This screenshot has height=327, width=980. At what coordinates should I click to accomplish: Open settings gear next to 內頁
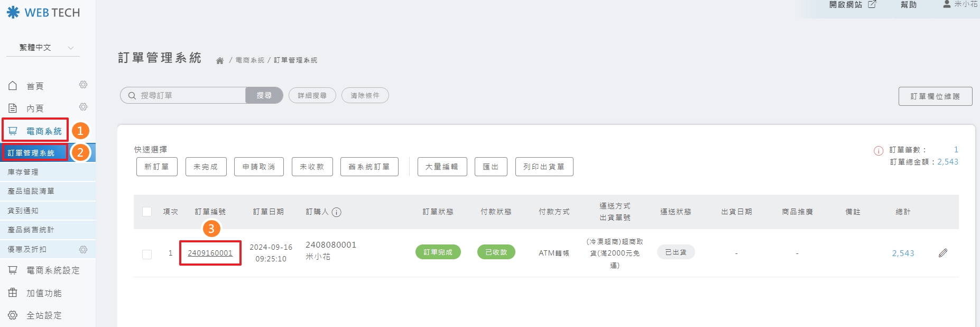[83, 107]
